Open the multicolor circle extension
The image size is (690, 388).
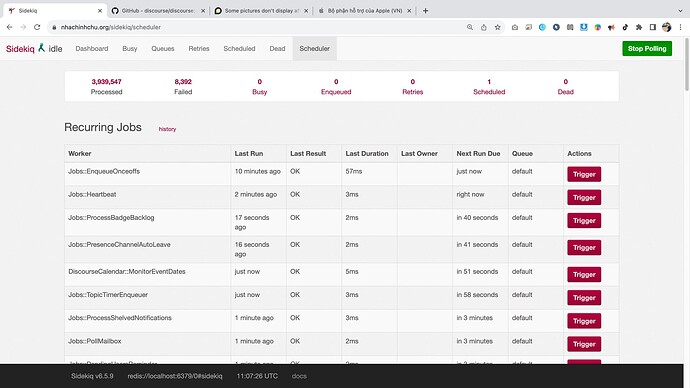tap(598, 27)
